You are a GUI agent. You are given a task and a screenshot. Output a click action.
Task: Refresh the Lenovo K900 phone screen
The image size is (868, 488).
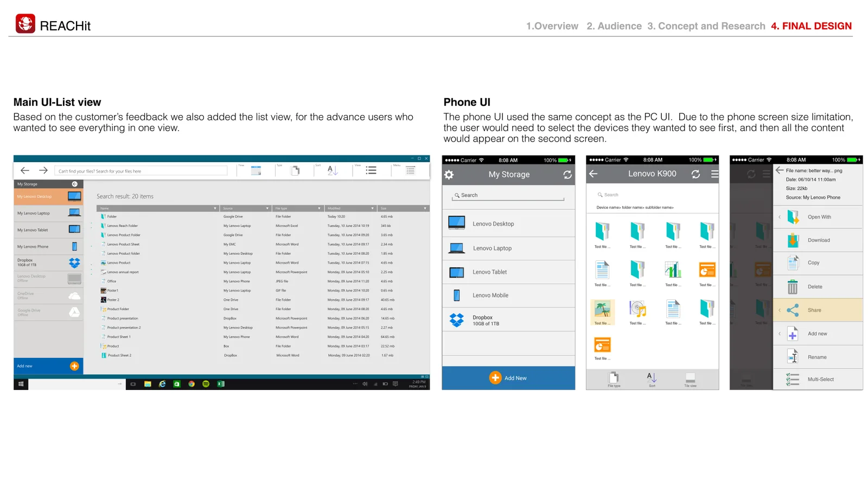point(695,174)
